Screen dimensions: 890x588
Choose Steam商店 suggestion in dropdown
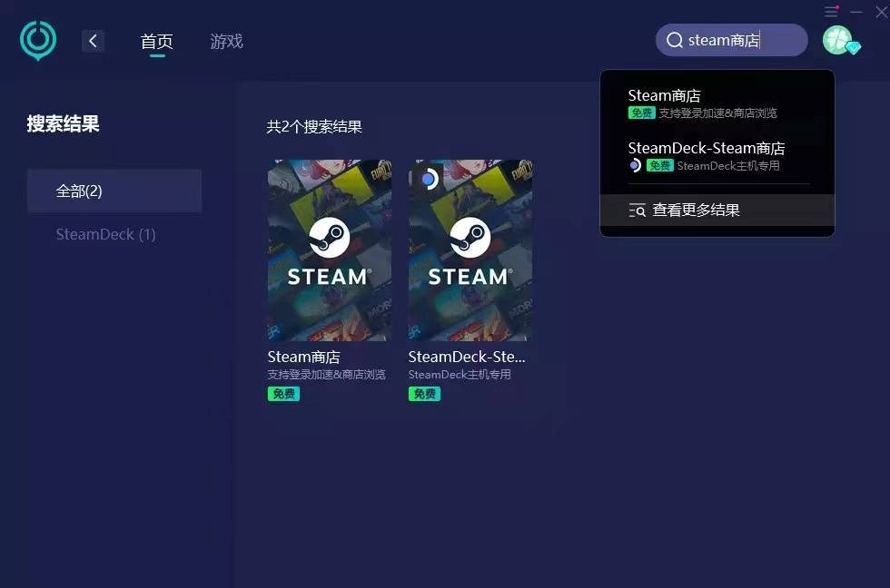click(717, 103)
